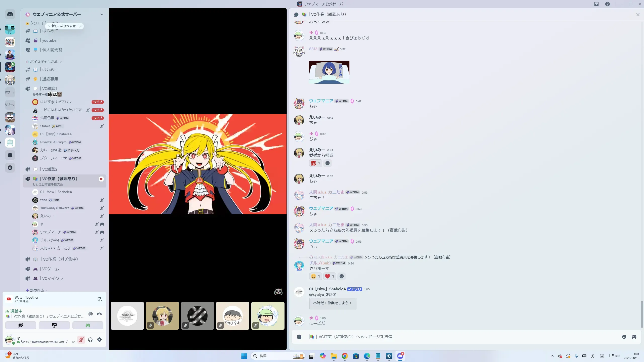
Task: Add heart reaction on チルノ's message
Action: 330,276
